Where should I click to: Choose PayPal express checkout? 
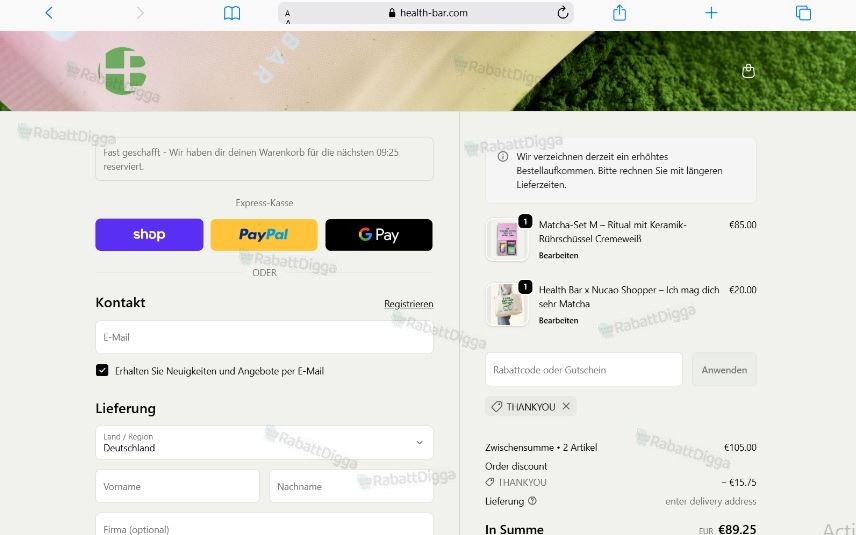pyautogui.click(x=264, y=235)
